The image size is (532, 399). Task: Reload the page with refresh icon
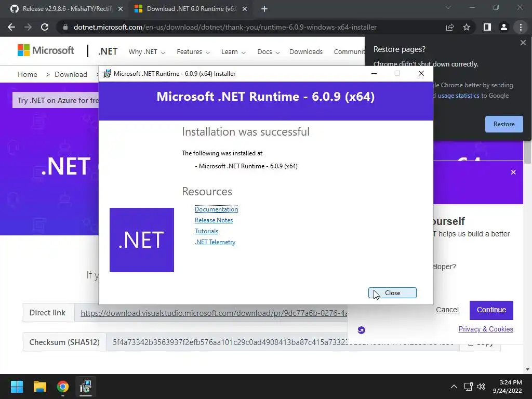45,27
